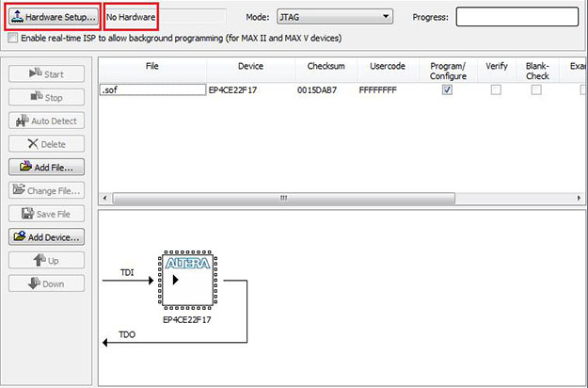
Task: Open the Hardware Setup dialog
Action: pos(52,17)
